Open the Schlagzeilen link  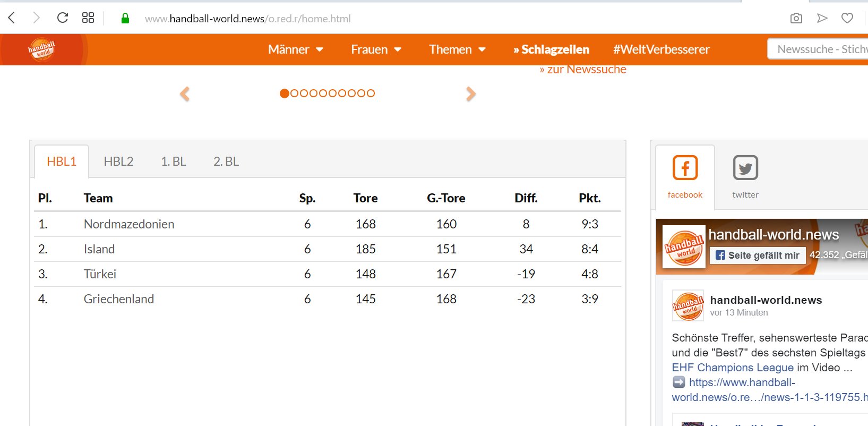pos(551,49)
